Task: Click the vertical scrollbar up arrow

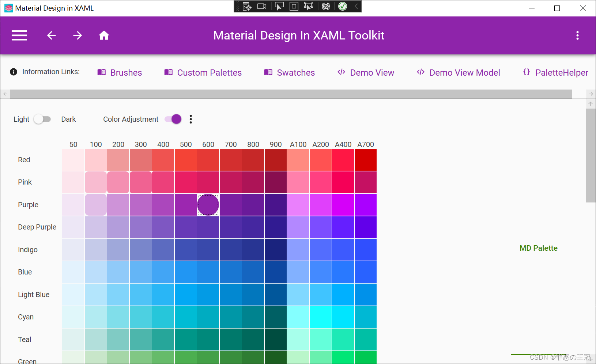Action: click(591, 104)
